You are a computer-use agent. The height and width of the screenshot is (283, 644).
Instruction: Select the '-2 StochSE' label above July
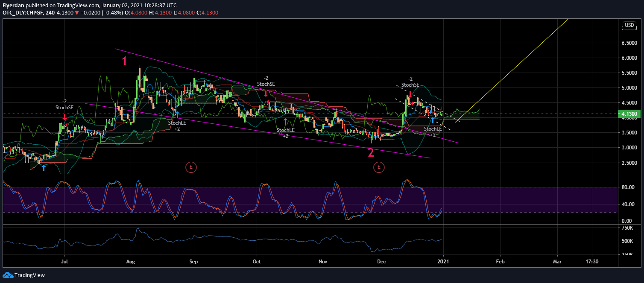pos(64,104)
